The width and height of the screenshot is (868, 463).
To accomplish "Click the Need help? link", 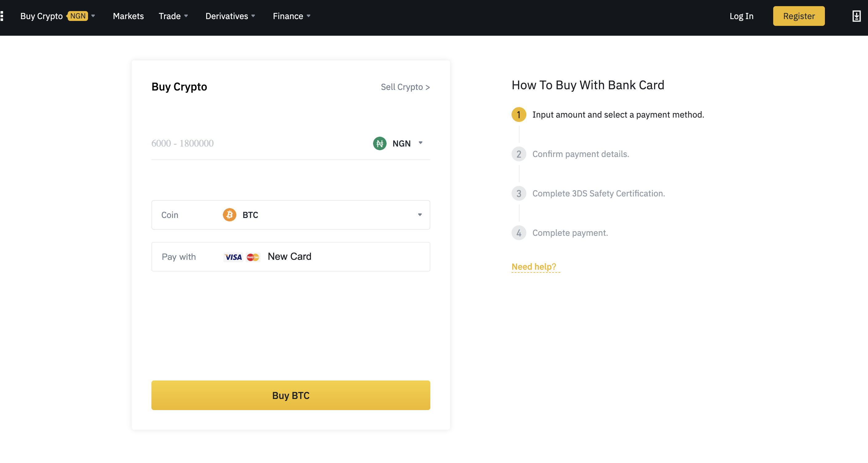I will [x=533, y=267].
